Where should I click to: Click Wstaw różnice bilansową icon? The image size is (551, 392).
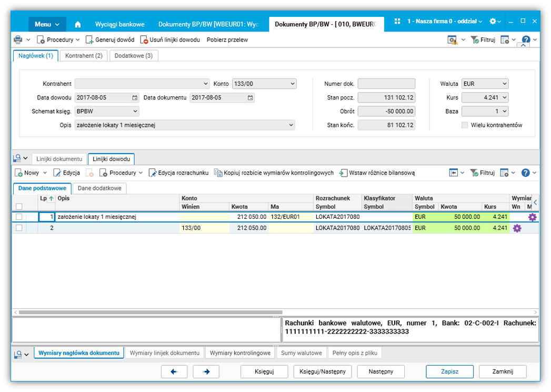[343, 173]
